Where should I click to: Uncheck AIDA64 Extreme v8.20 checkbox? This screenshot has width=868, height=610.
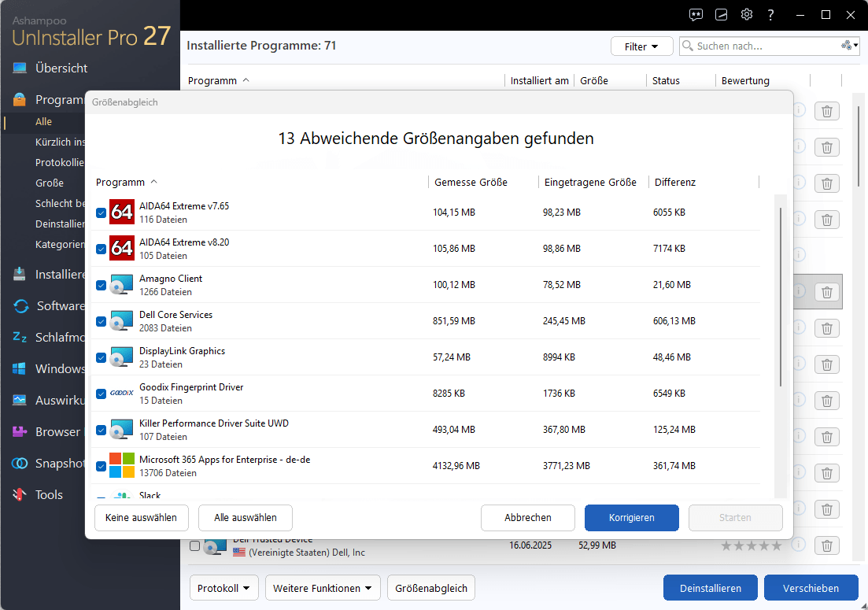101,249
